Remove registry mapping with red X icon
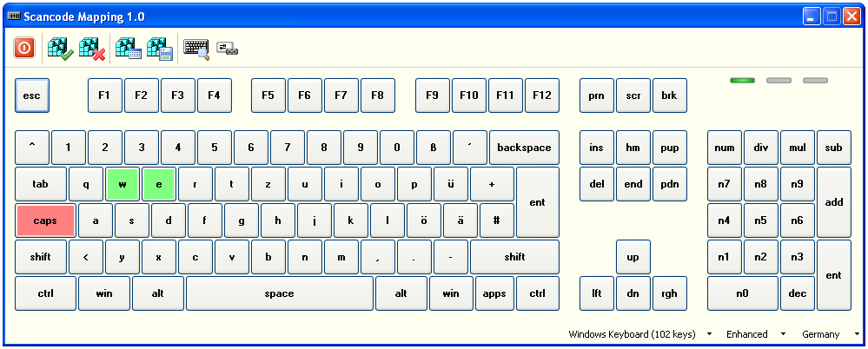Viewport: 868px width, 349px height. pos(91,49)
